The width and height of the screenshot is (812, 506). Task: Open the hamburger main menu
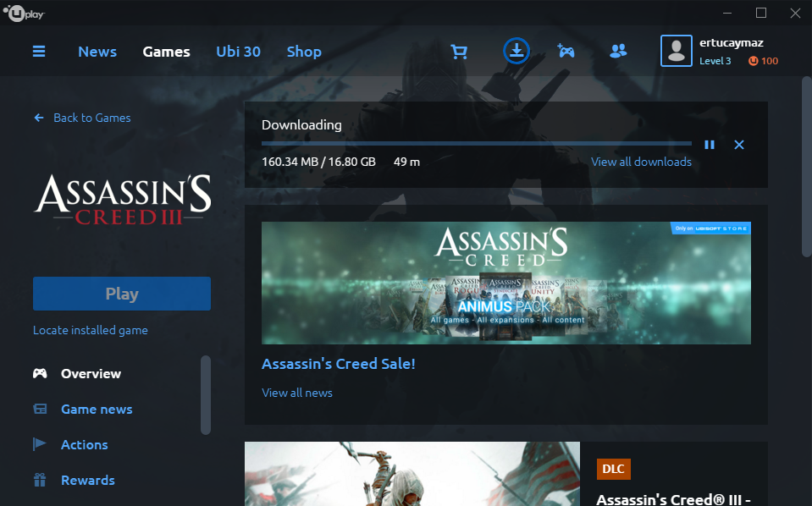39,52
